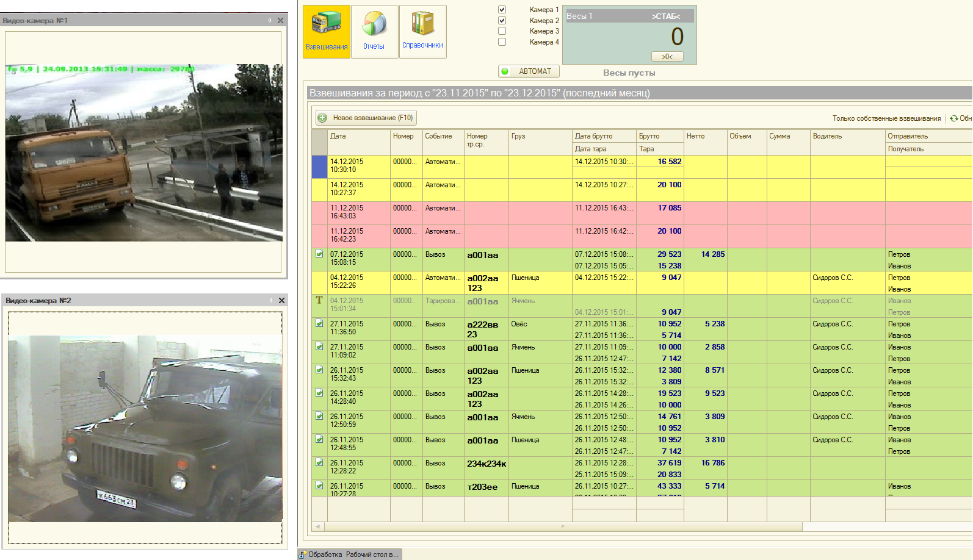
Task: Click Новое взвешивание (F10) button
Action: coord(366,118)
